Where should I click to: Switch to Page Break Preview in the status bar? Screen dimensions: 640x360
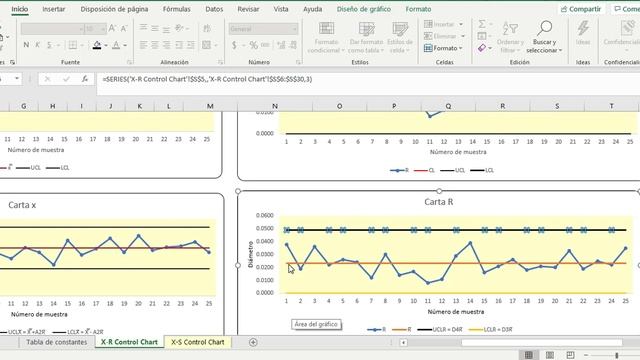point(571,355)
